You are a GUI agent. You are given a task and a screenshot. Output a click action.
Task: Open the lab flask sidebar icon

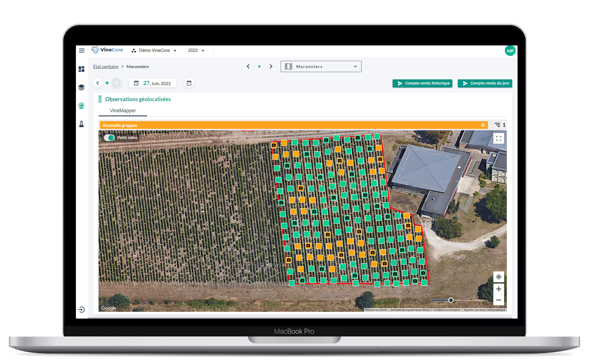pyautogui.click(x=81, y=124)
